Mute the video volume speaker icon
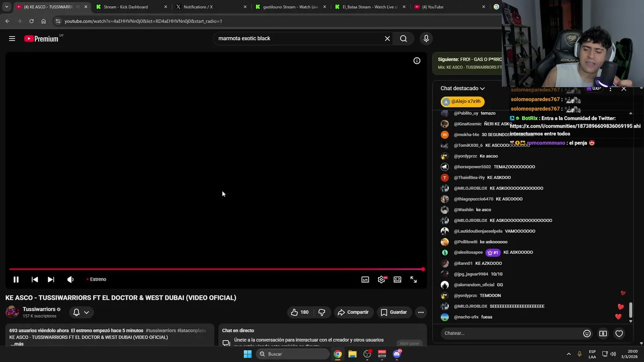 pyautogui.click(x=70, y=280)
